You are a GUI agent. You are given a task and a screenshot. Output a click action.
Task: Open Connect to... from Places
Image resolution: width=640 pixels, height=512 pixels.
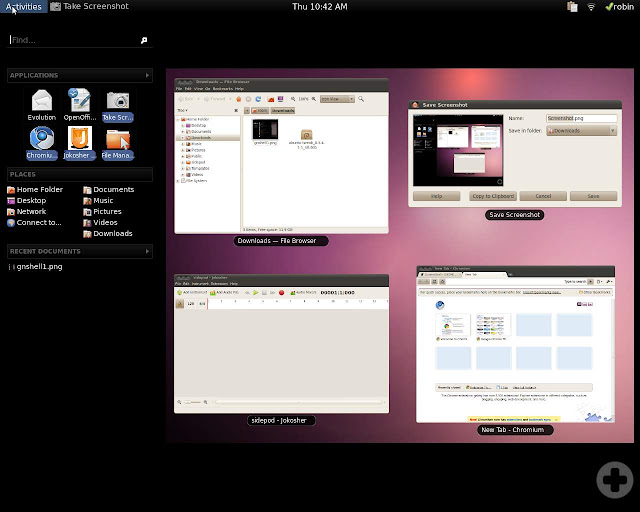34,223
